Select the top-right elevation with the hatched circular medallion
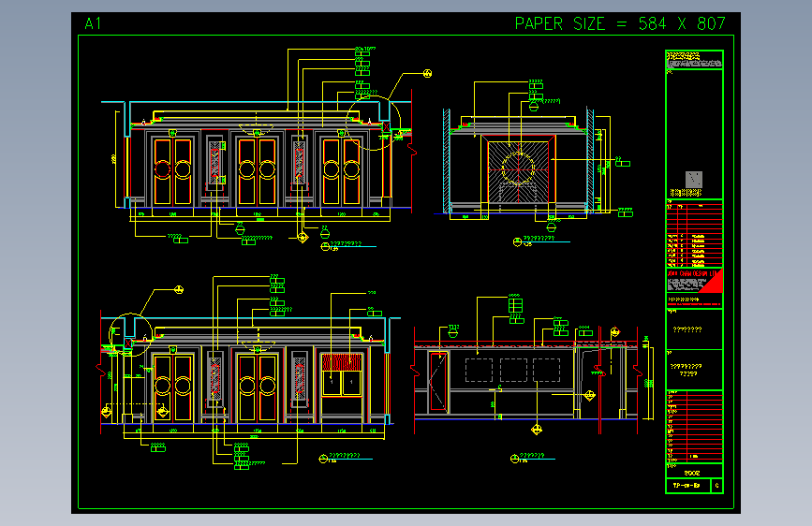The image size is (812, 526). (x=534, y=163)
